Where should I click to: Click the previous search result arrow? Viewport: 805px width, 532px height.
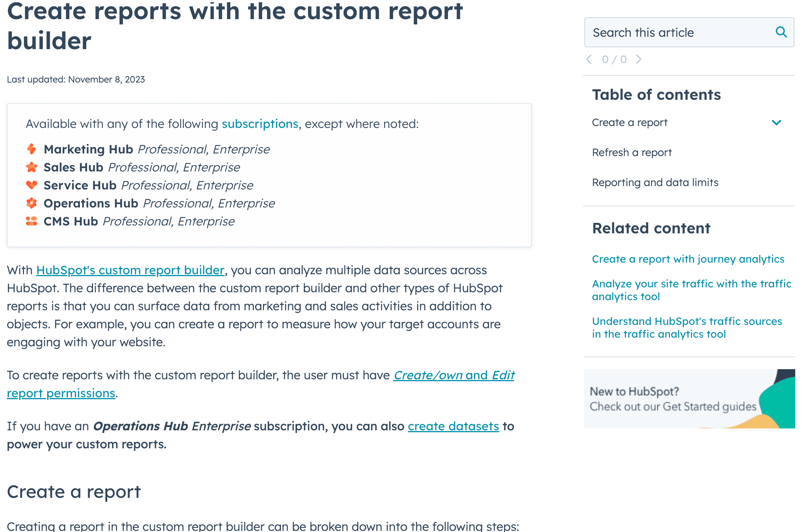coord(589,59)
